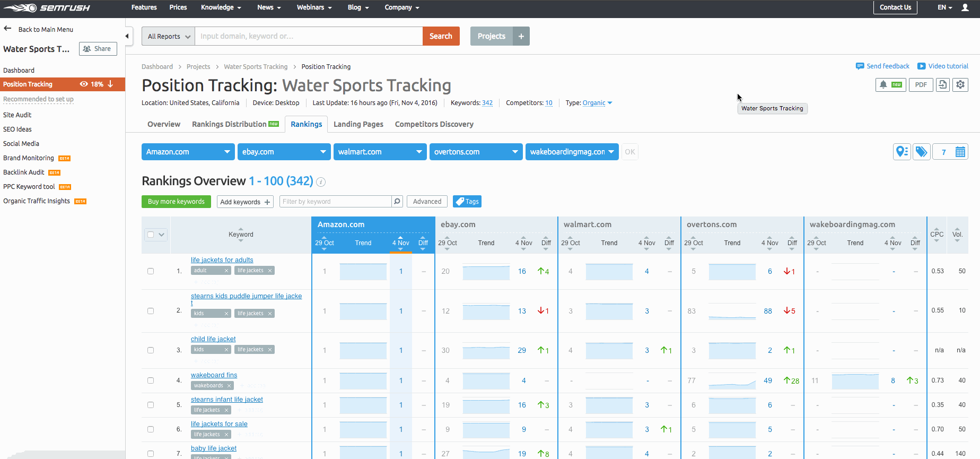Tick the child life jacket checkbox
The height and width of the screenshot is (459, 980).
(x=151, y=350)
